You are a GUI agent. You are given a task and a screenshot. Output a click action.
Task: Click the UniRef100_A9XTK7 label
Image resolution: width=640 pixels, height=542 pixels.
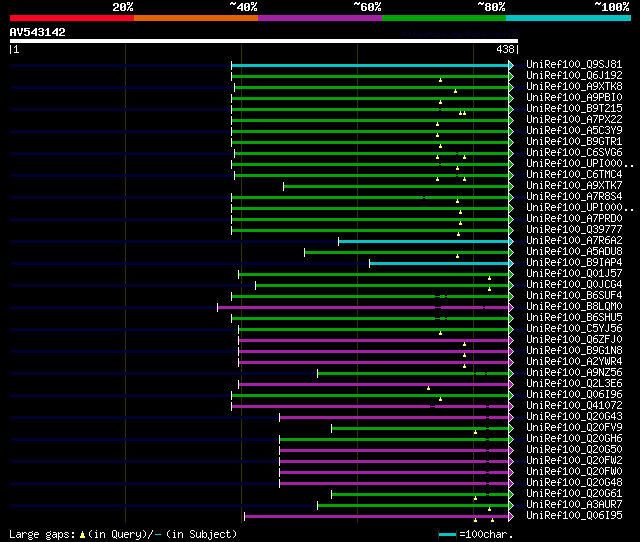[574, 186]
